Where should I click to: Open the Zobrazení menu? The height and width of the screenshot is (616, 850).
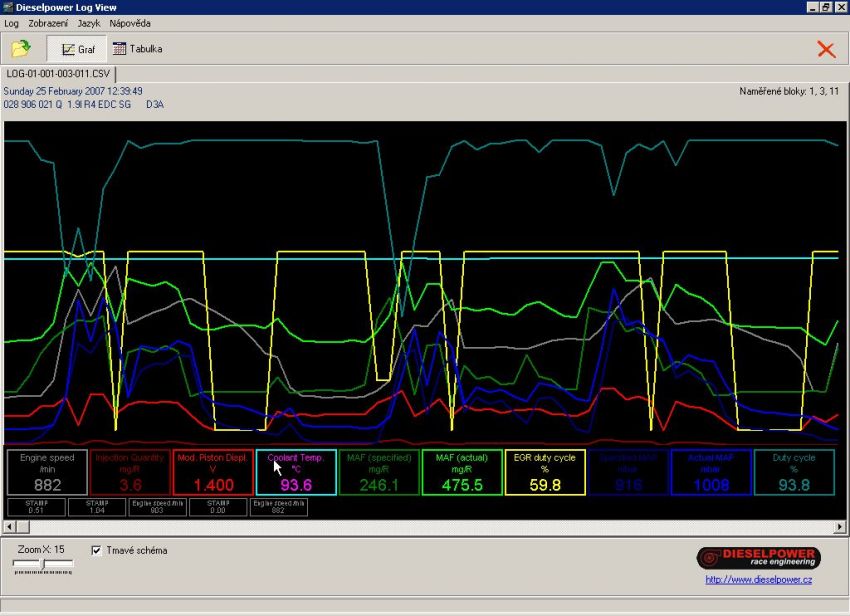[49, 22]
